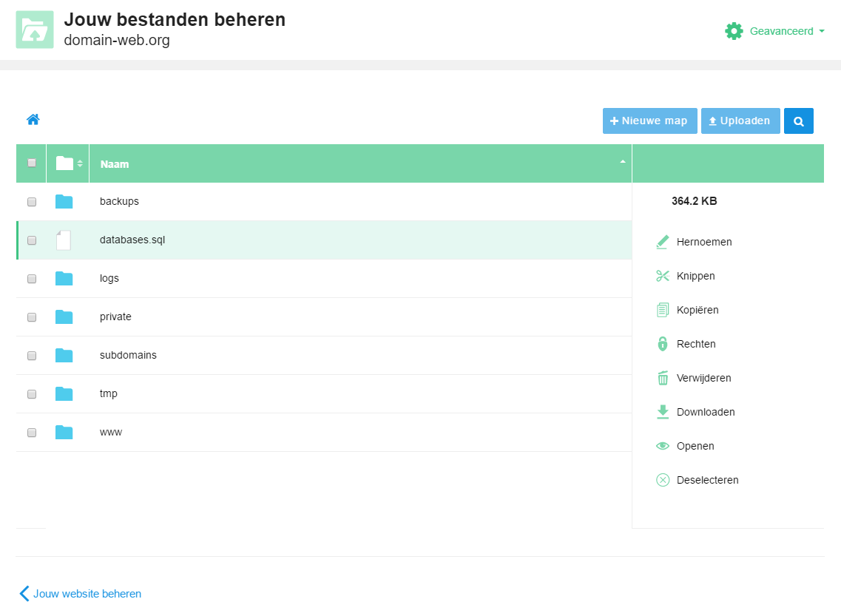Sort by type using folder column header
Image resolution: width=841 pixels, height=616 pixels.
click(68, 163)
